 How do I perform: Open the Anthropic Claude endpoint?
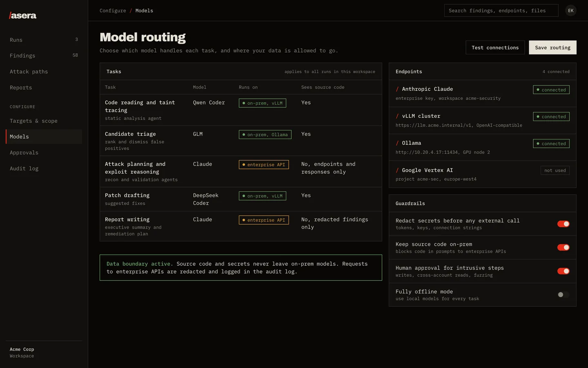tap(483, 93)
